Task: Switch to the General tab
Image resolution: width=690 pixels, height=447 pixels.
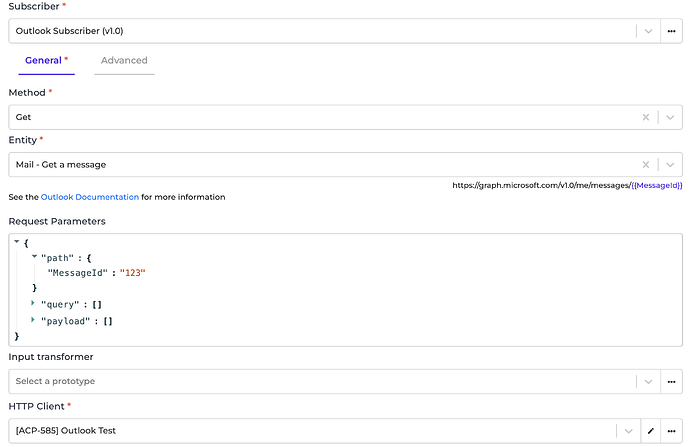Action: click(x=46, y=61)
